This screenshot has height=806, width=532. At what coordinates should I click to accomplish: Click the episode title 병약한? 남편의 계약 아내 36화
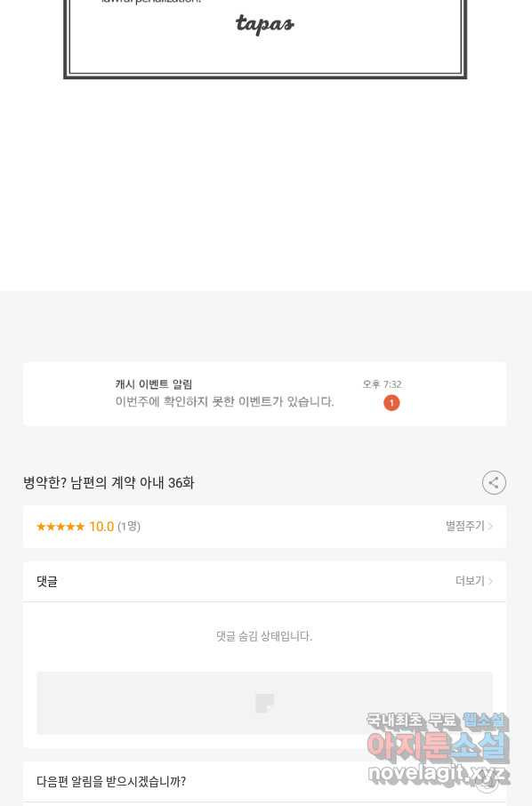point(109,483)
